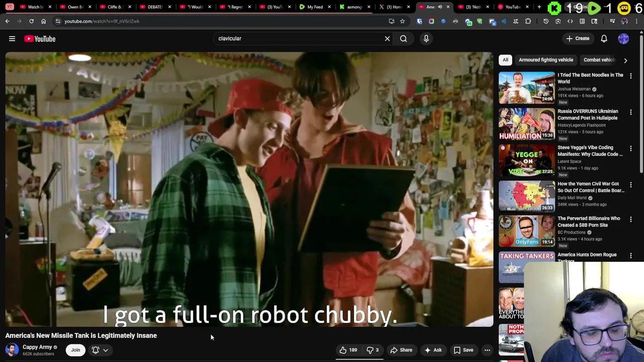Viewport: 644px width, 362px height.
Task: Click the main video player
Action: pos(249,190)
